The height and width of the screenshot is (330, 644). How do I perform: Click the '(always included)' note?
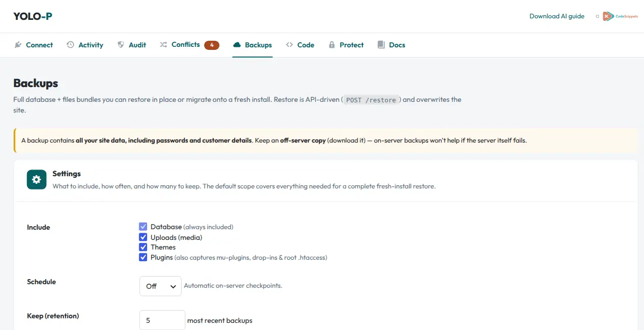(x=208, y=227)
